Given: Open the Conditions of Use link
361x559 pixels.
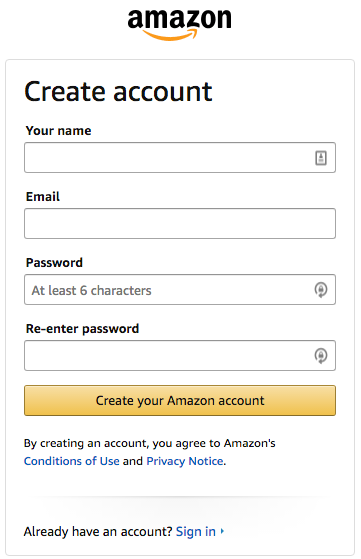Looking at the screenshot, I should point(72,461).
